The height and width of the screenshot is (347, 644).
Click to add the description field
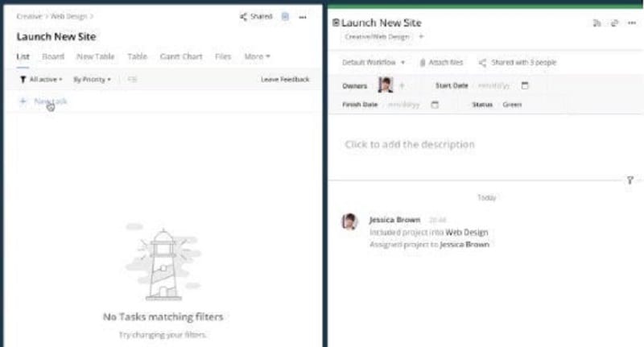410,145
